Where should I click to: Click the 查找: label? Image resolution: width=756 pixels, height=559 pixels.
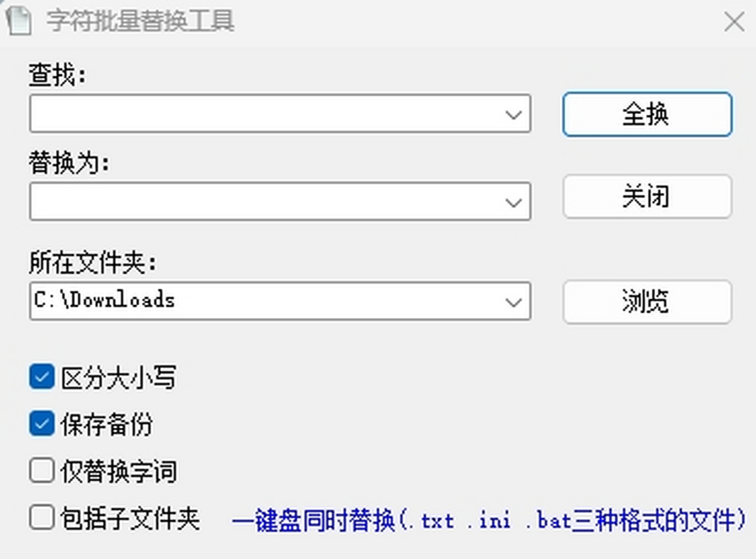[x=57, y=76]
